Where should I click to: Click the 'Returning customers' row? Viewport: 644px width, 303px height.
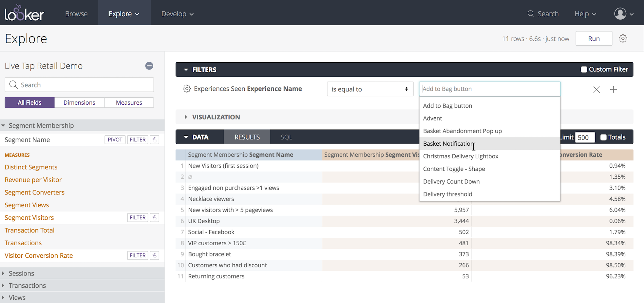(404, 276)
